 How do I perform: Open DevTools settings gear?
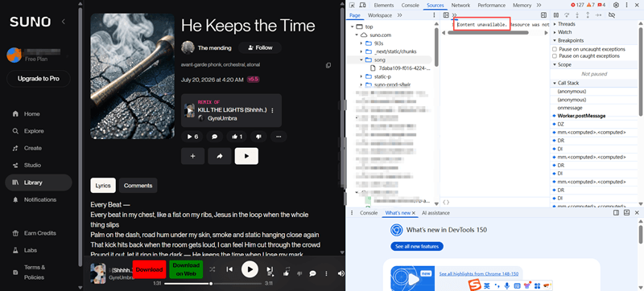616,6
